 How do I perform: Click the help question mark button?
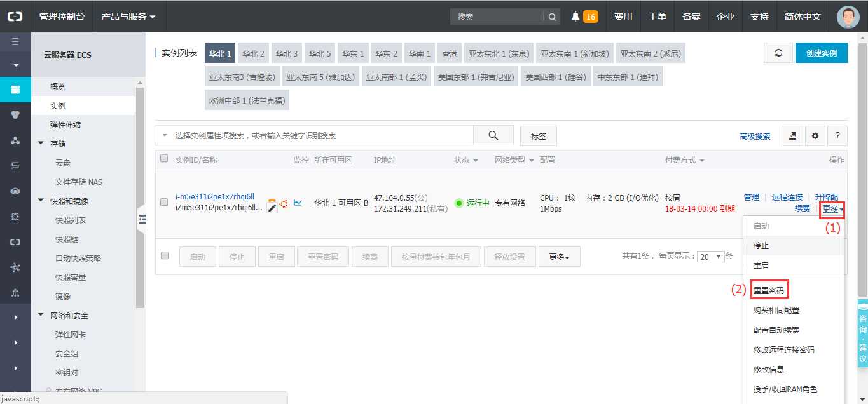coord(837,135)
